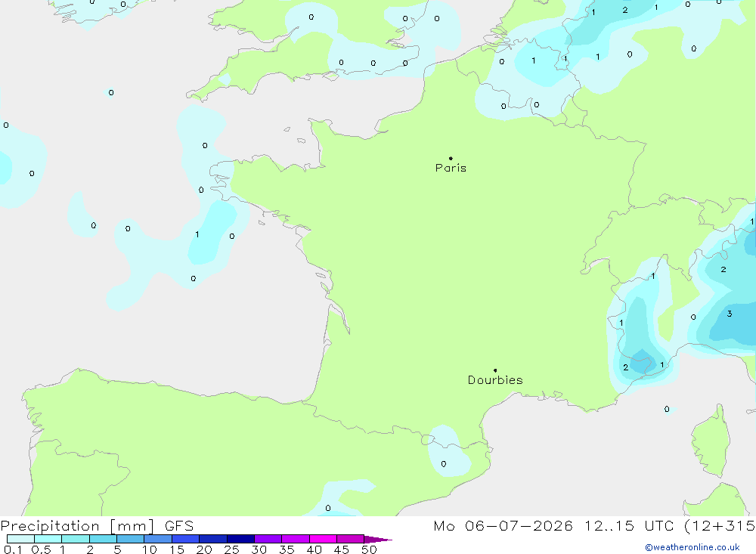This screenshot has height=554, width=756.
Task: Click the value 3 over northern Italy
Action: (x=730, y=314)
